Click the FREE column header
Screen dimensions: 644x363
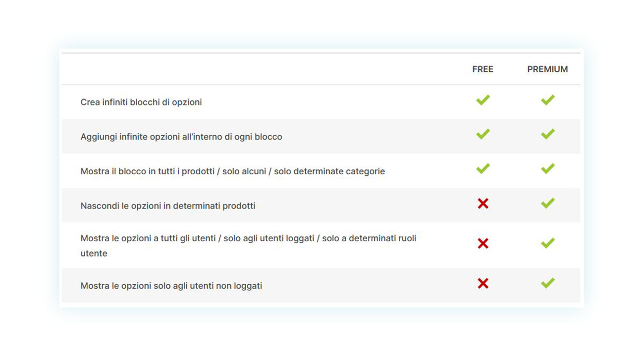(x=483, y=69)
